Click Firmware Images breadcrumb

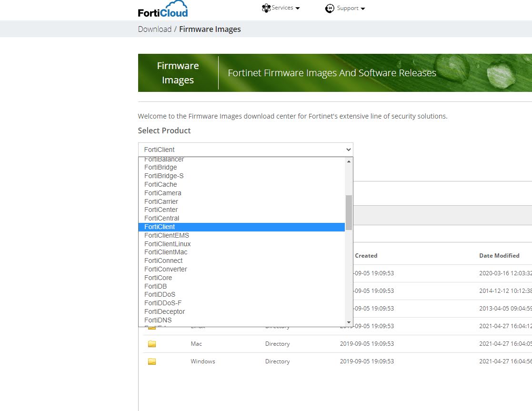tap(210, 29)
